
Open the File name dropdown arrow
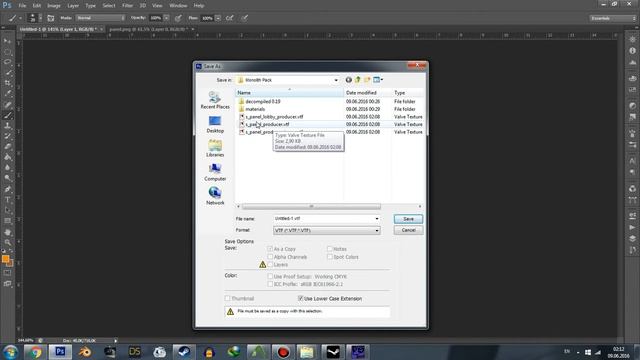377,219
